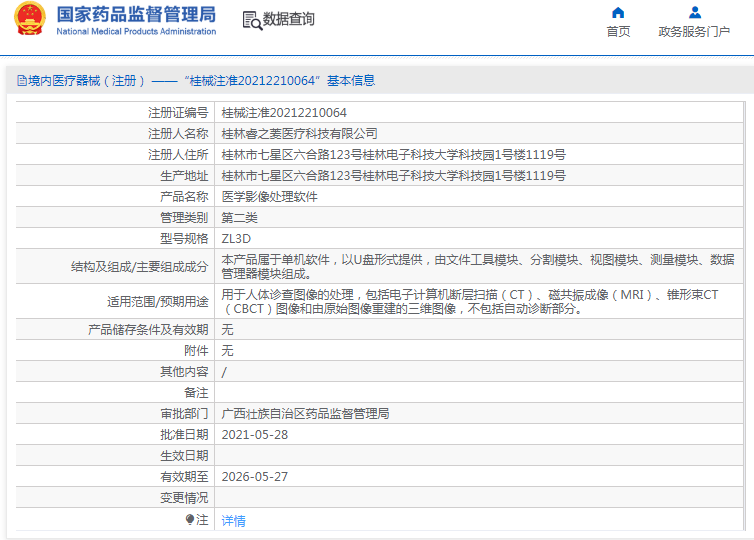Screen dimensions: 754x540
Task: Click 无 in 产品储存条件及有效期 row
Action: [x=227, y=330]
